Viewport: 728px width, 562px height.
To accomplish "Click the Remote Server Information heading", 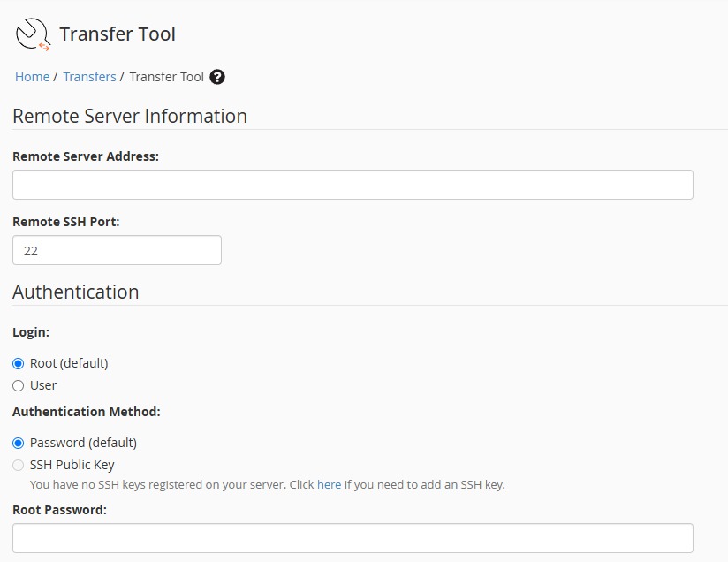I will (x=130, y=117).
